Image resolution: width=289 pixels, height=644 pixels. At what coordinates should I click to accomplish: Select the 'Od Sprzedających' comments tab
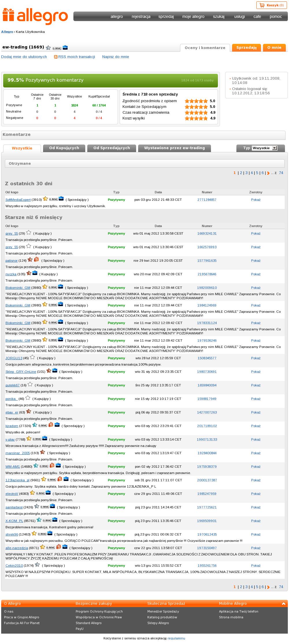point(112,148)
